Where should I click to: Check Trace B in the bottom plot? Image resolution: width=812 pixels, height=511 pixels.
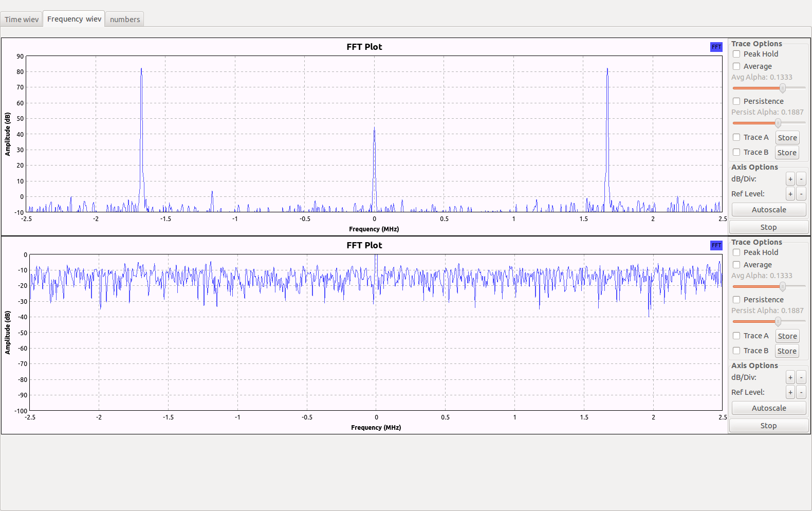[736, 351]
